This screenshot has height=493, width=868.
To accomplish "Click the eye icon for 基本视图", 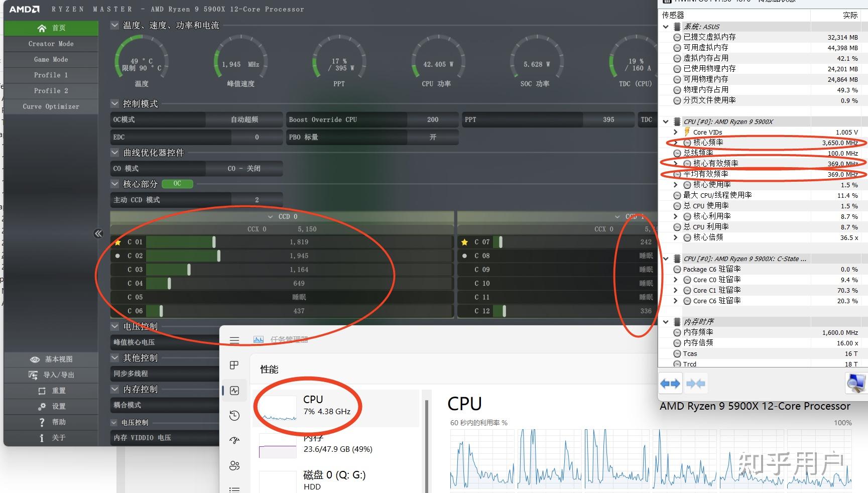I will pos(35,359).
